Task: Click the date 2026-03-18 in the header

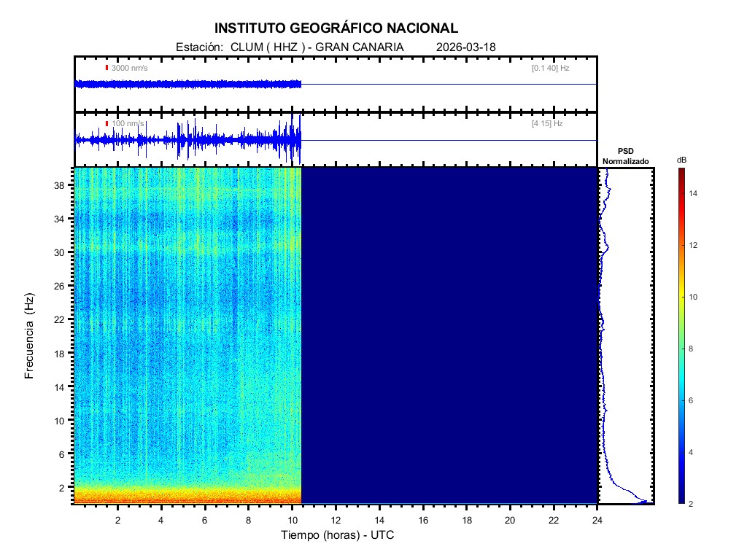Action: [465, 47]
